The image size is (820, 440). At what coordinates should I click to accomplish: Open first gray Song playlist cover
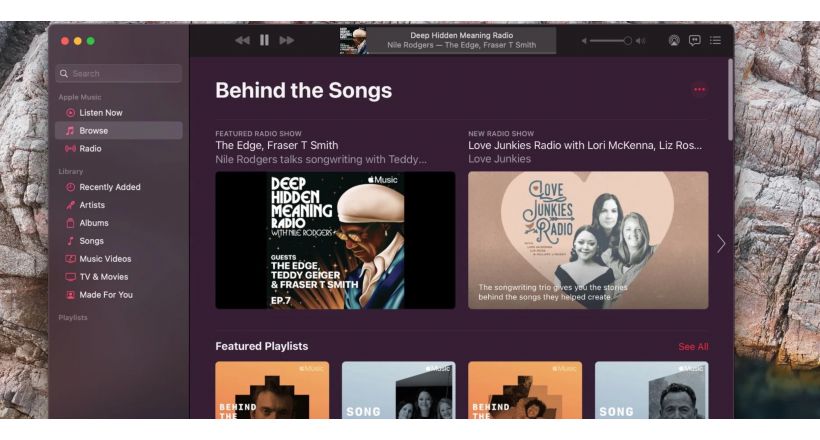398,390
